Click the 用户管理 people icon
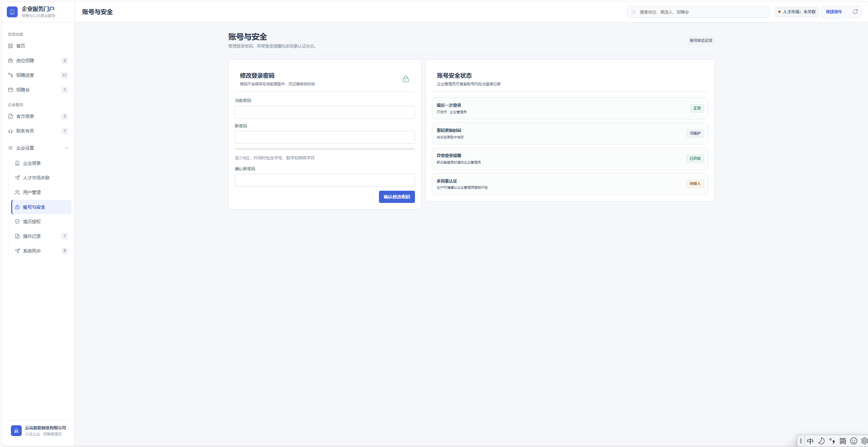Screen dimensions: 868x447 tap(17, 192)
